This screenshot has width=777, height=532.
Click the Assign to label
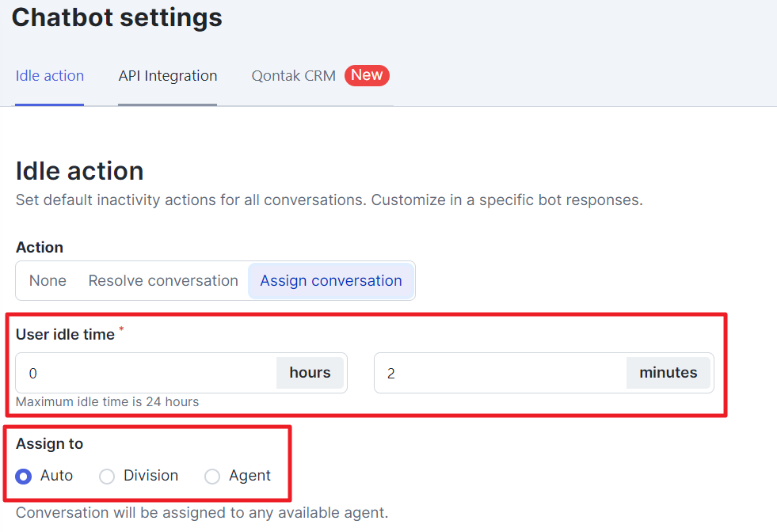point(50,444)
